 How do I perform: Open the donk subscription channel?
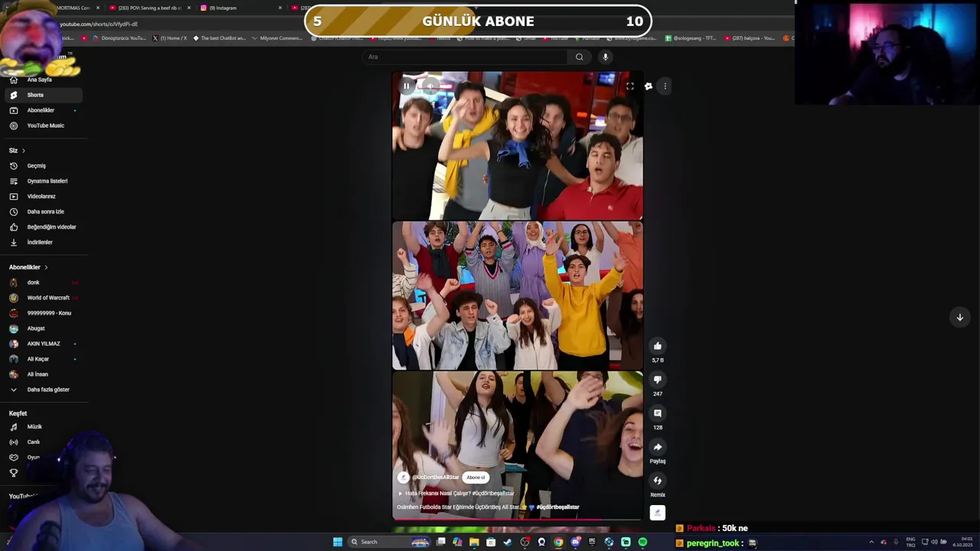tap(44, 282)
